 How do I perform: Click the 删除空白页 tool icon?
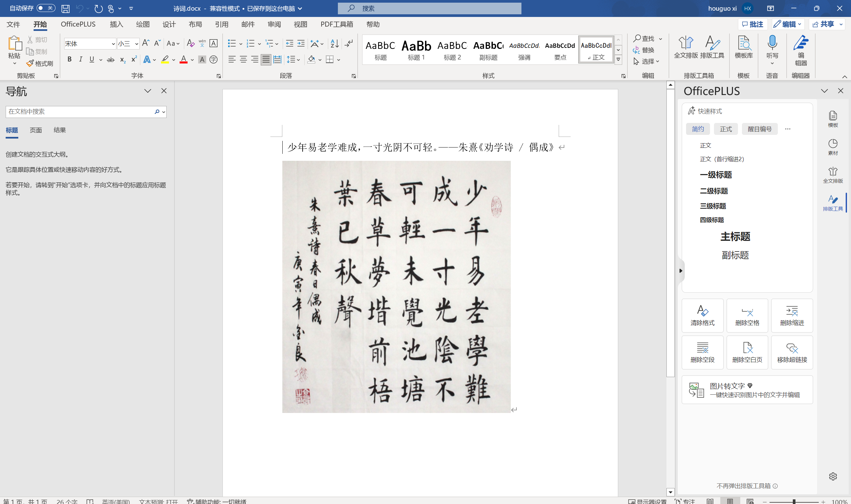[x=747, y=353]
